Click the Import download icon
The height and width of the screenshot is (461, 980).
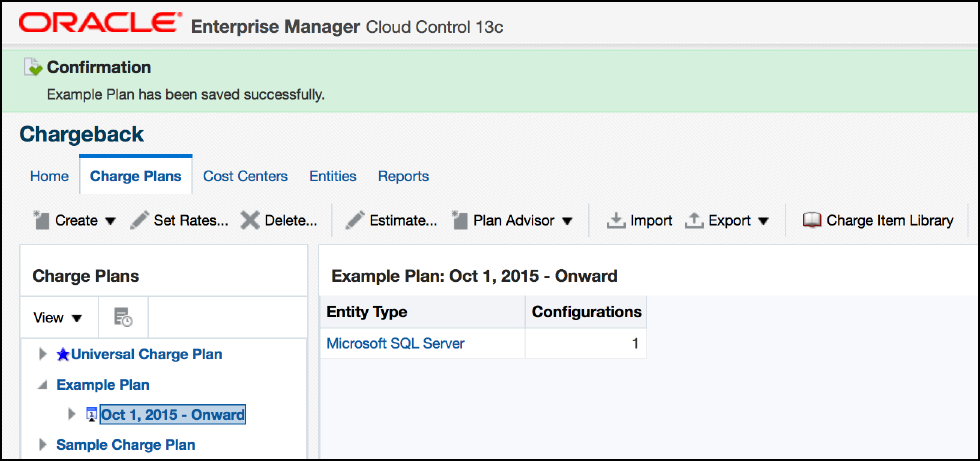click(x=616, y=220)
